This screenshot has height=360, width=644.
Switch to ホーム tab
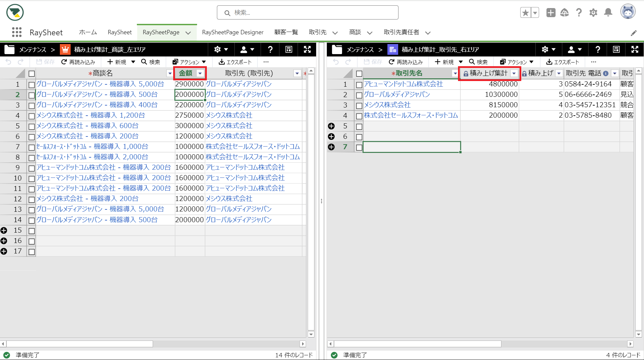88,32
